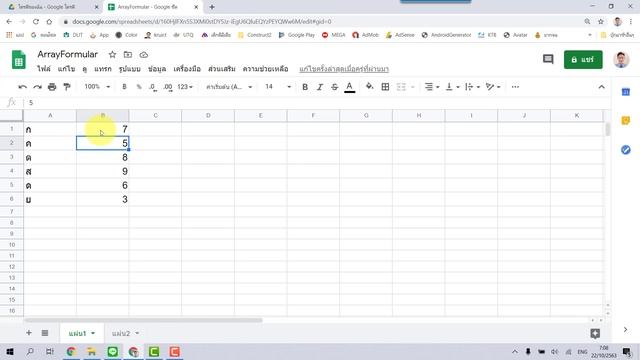Open the text color picker

(x=349, y=87)
